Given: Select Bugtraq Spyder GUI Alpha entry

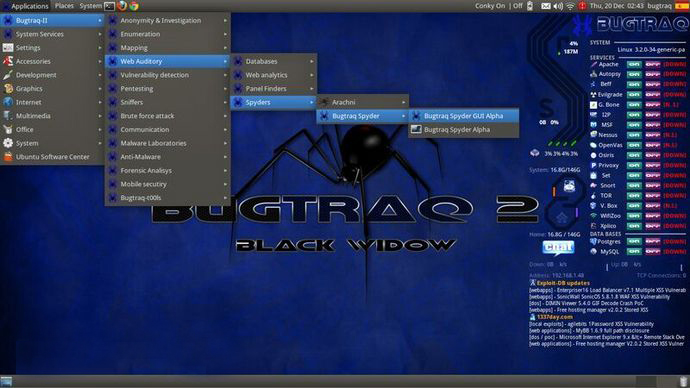Looking at the screenshot, I should point(463,116).
